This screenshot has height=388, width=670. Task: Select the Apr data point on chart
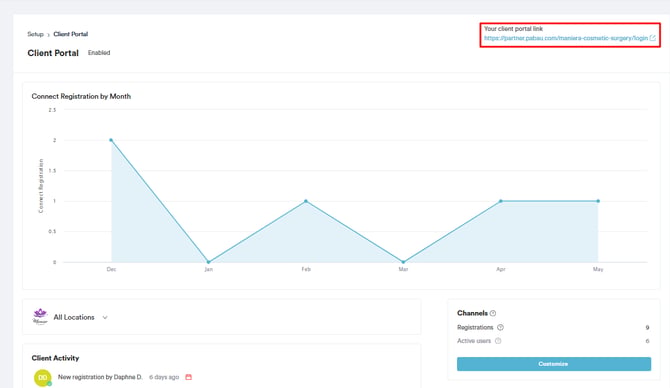point(501,201)
